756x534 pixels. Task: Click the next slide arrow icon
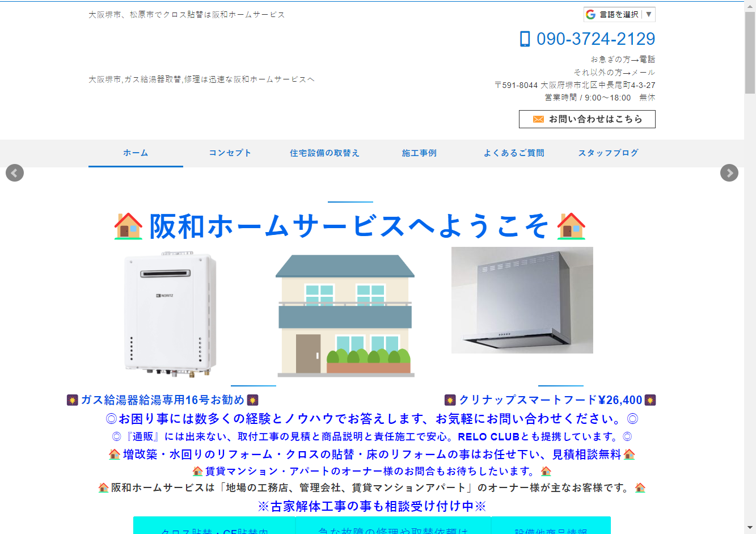[x=729, y=173]
